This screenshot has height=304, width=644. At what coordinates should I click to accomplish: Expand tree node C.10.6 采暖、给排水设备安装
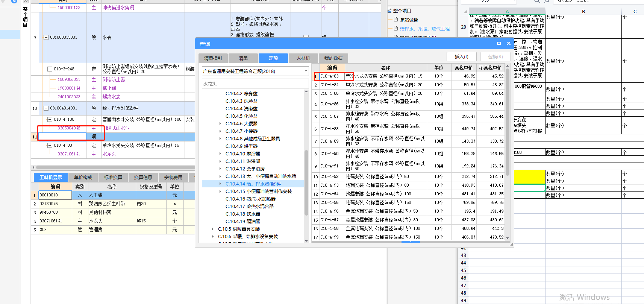(213, 236)
